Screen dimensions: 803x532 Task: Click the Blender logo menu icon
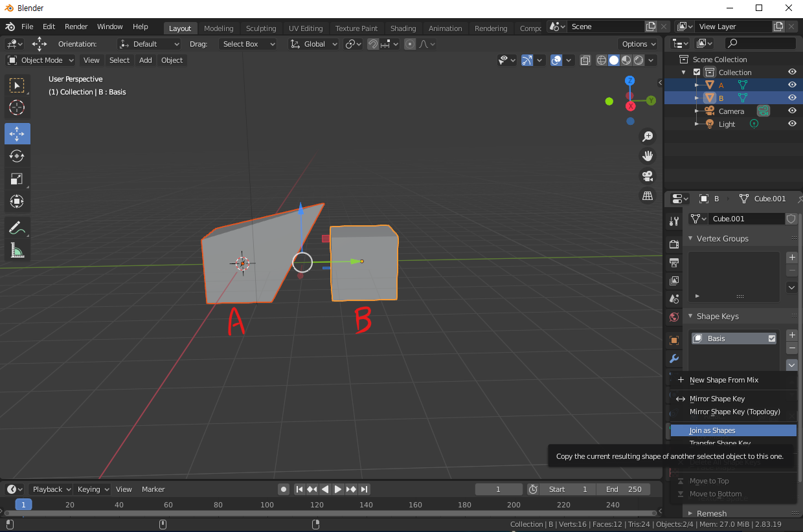tap(10, 27)
